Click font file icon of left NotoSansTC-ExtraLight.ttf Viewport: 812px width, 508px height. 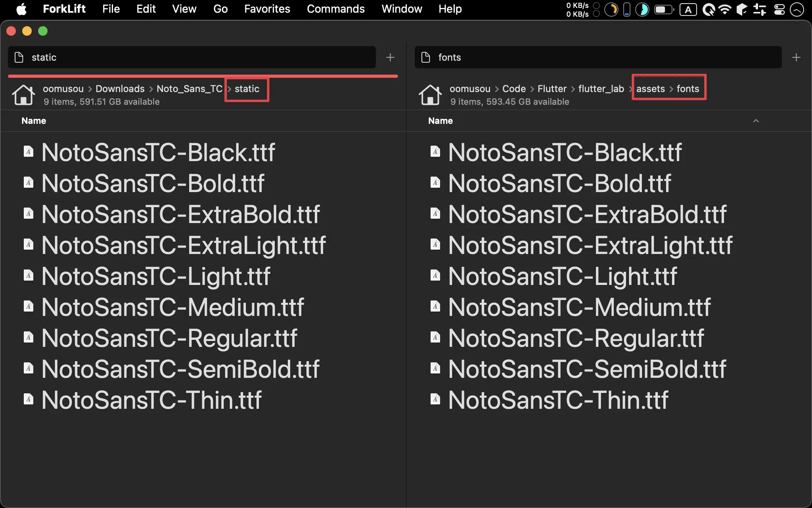[x=29, y=244]
